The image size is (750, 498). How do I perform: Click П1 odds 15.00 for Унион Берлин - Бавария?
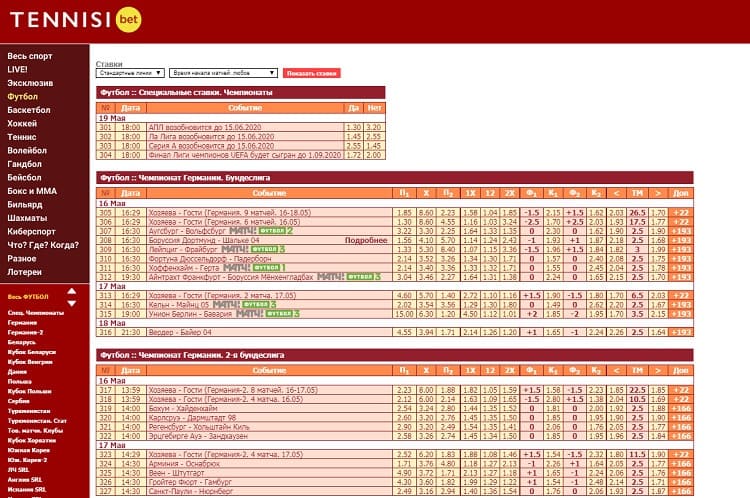[404, 314]
